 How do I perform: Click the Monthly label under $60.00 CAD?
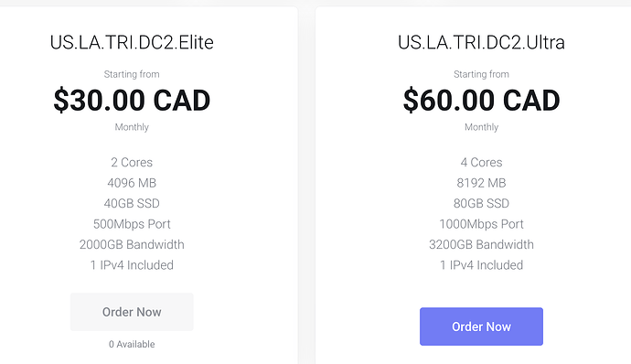(481, 127)
